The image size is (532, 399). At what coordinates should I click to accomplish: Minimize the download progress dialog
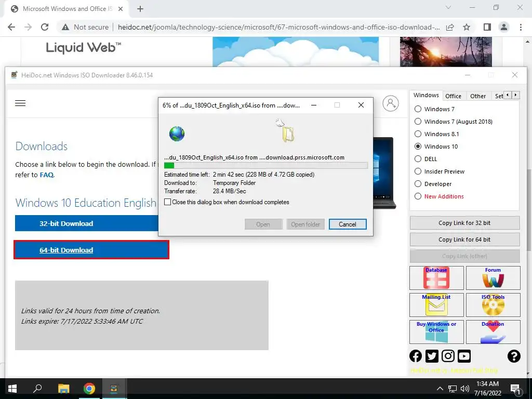pyautogui.click(x=314, y=105)
